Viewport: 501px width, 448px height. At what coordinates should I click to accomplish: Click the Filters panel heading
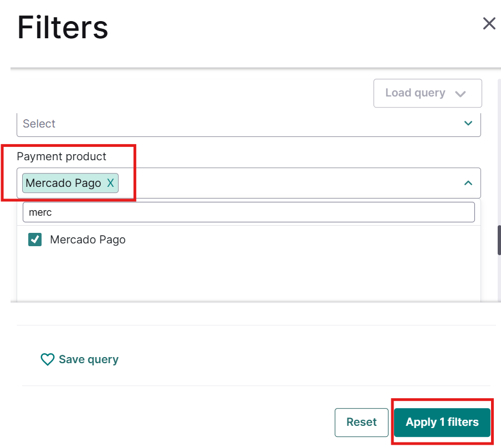[63, 27]
